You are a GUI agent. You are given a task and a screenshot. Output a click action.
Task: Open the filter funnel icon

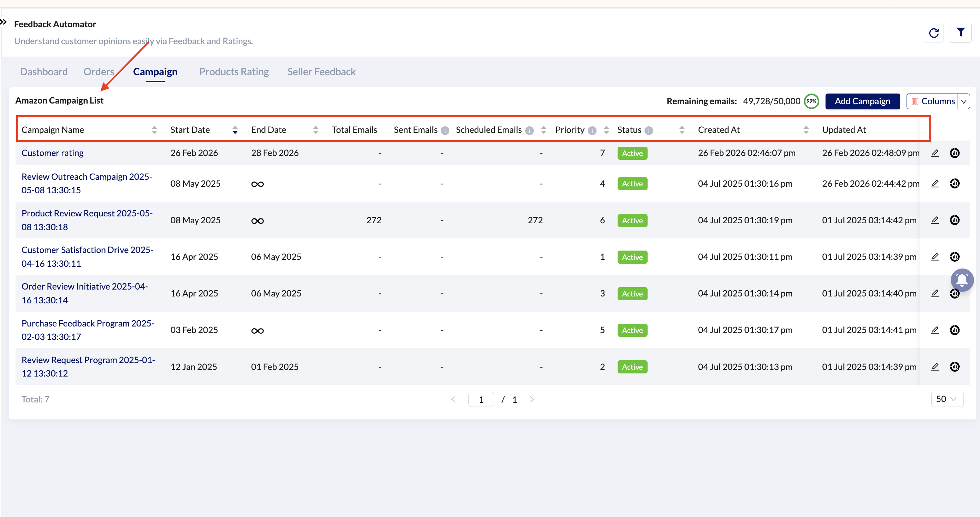960,32
